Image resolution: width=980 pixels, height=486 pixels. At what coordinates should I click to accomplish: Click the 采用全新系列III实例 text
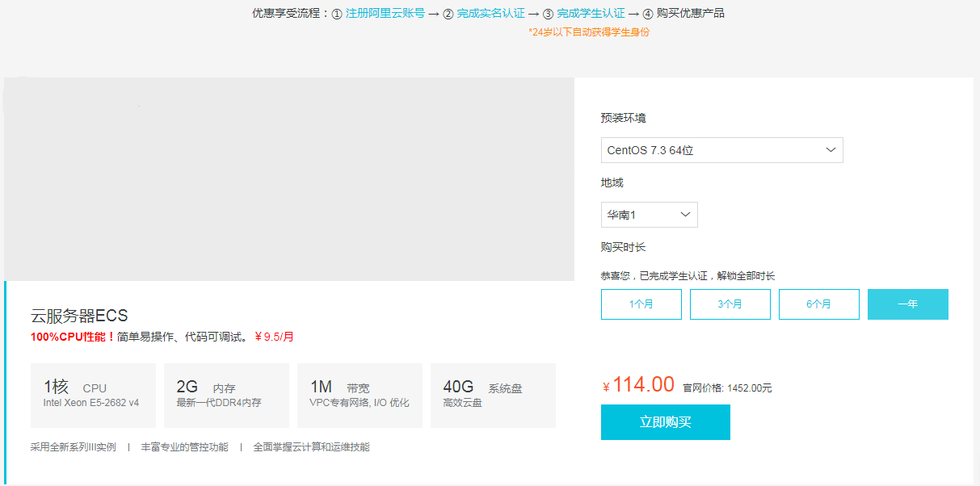(74, 446)
